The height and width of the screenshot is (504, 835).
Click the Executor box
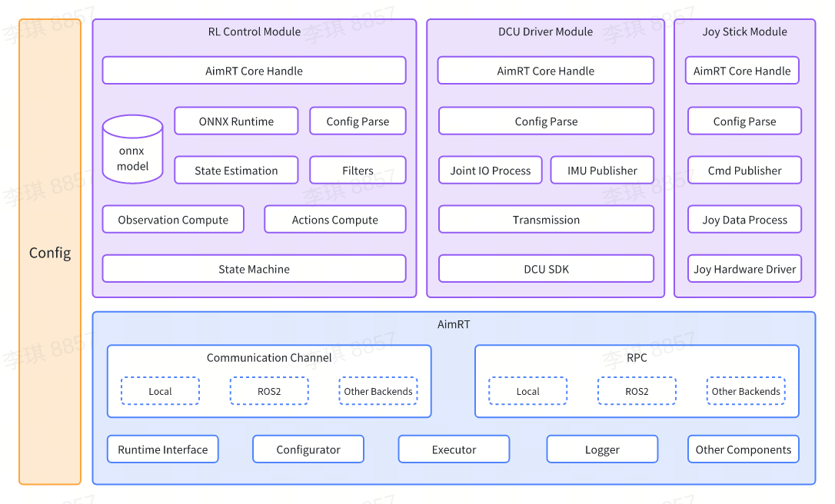tap(454, 449)
